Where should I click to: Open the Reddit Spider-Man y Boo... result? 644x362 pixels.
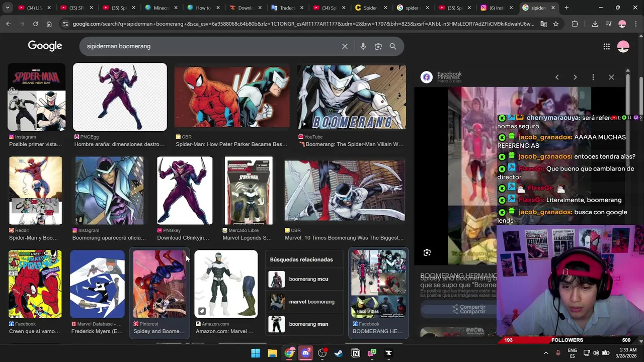[x=35, y=191]
